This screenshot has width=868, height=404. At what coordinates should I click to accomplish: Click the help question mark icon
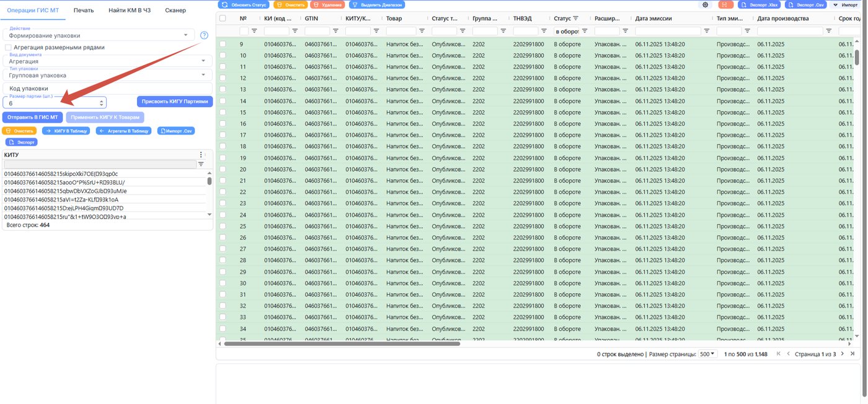(204, 35)
